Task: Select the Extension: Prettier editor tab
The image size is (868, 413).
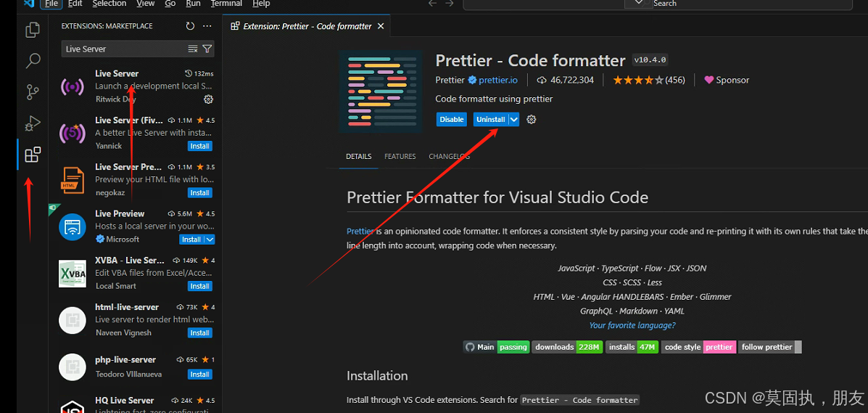Action: pos(306,26)
